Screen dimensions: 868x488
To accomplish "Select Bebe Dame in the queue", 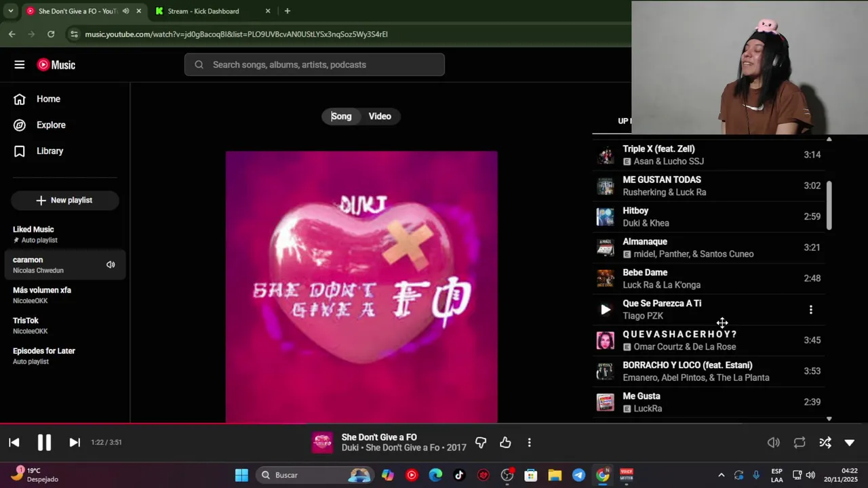I will [709, 279].
